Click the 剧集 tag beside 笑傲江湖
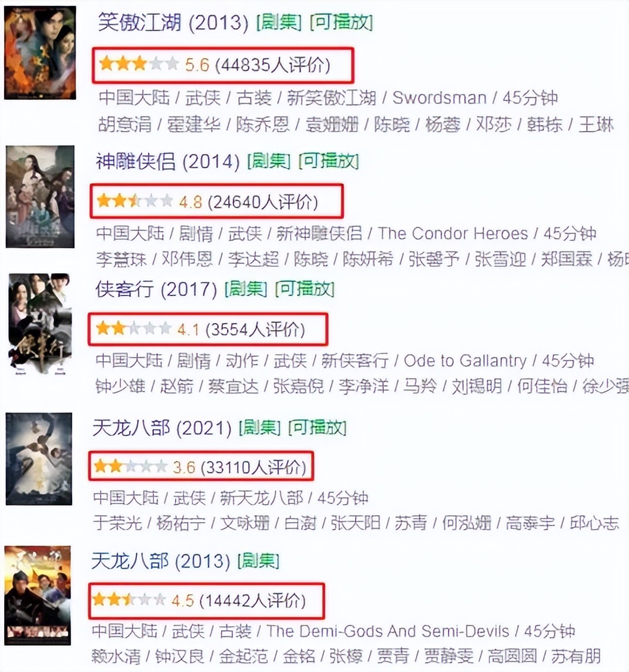Viewport: 629px width, 672px height. coord(279,22)
